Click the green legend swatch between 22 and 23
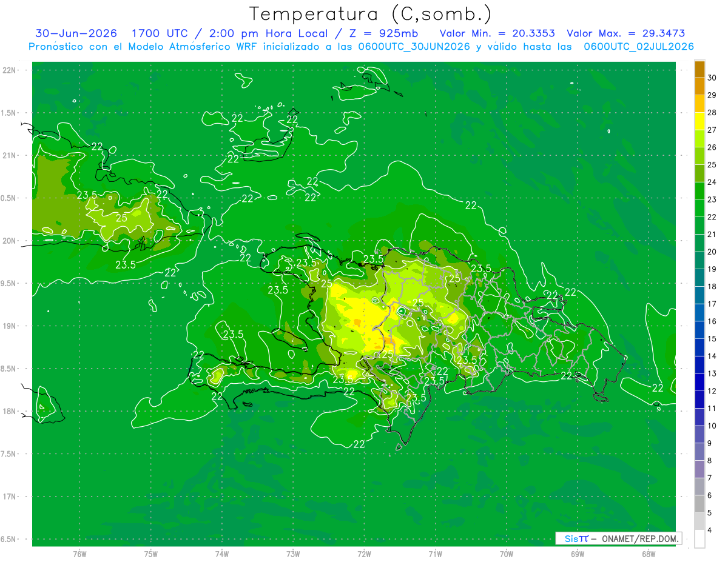728x562 pixels. pyautogui.click(x=699, y=208)
